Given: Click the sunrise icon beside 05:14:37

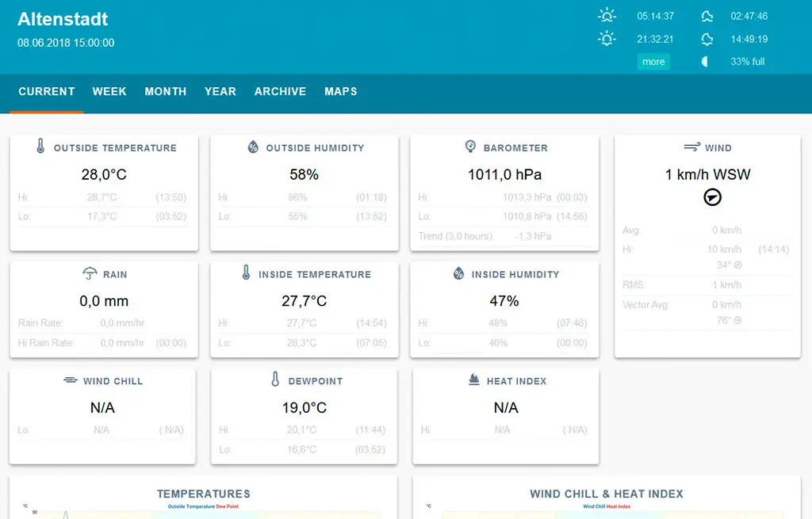Looking at the screenshot, I should click(607, 15).
